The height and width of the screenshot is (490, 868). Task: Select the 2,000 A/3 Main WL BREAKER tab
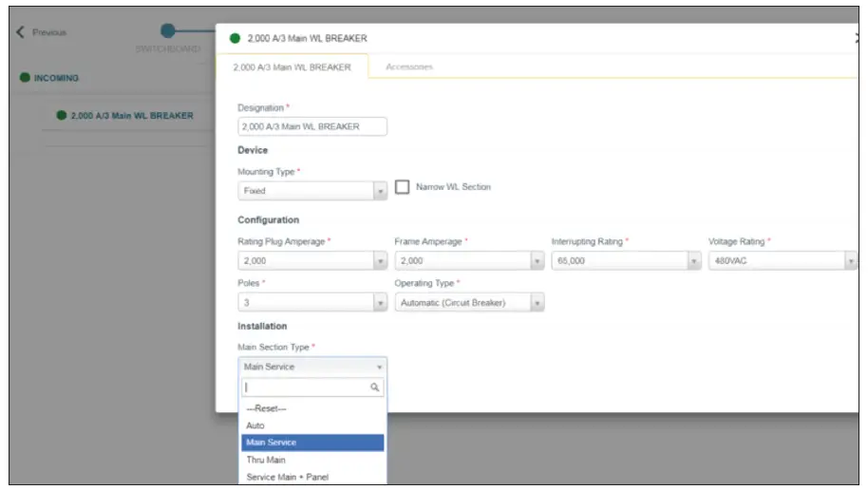(x=292, y=67)
